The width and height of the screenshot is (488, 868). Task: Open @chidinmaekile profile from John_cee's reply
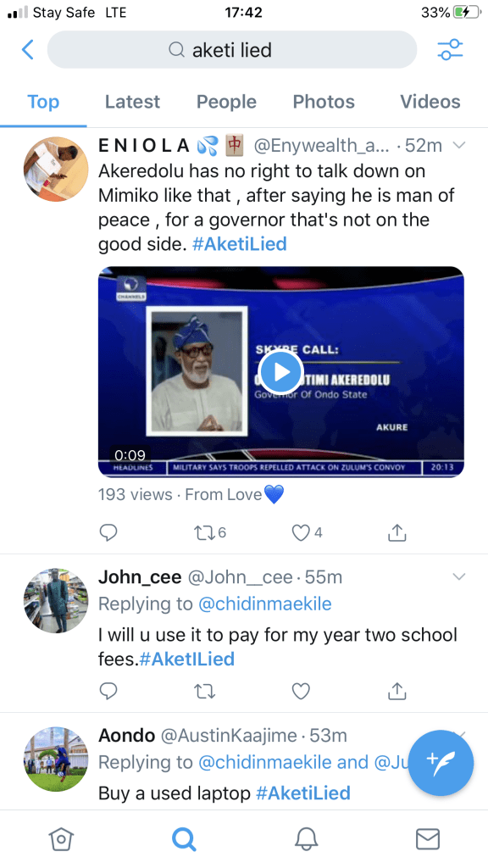[265, 604]
